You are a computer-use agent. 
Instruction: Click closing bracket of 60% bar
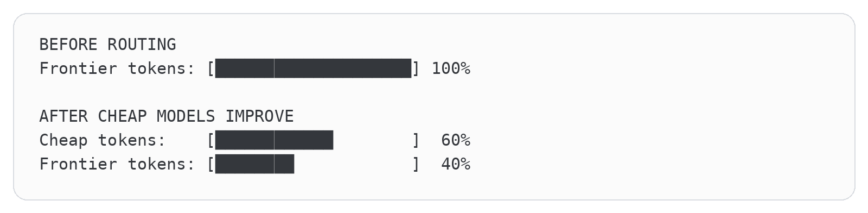416,140
